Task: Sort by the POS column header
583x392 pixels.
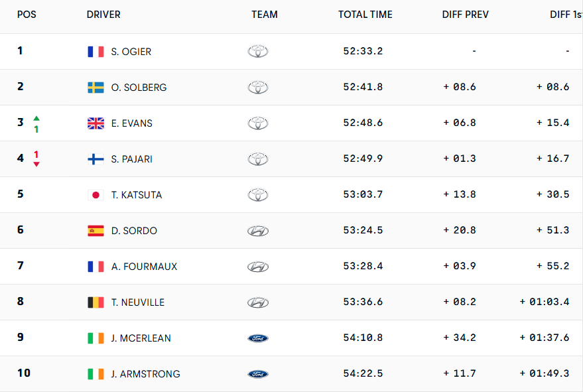Action: pos(27,15)
